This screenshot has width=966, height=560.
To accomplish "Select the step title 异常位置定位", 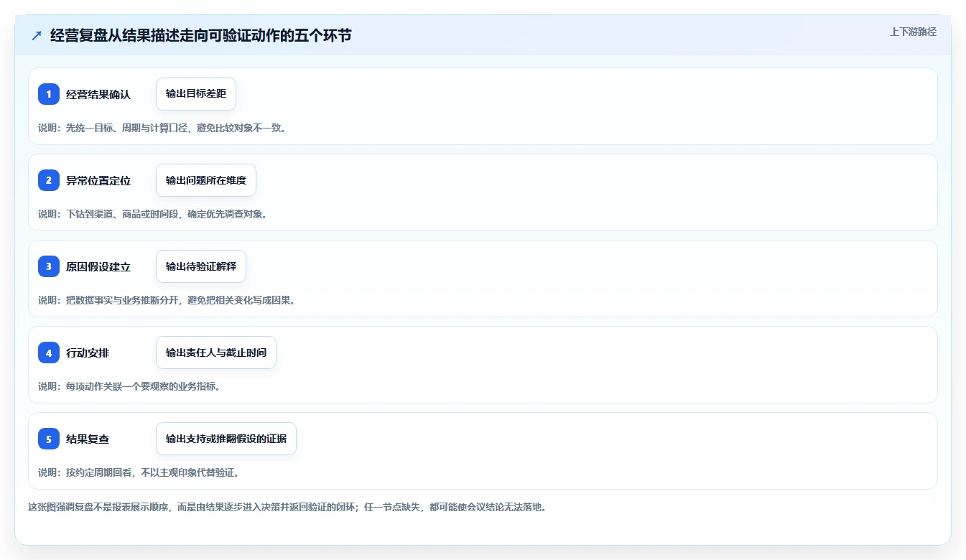I will click(98, 180).
